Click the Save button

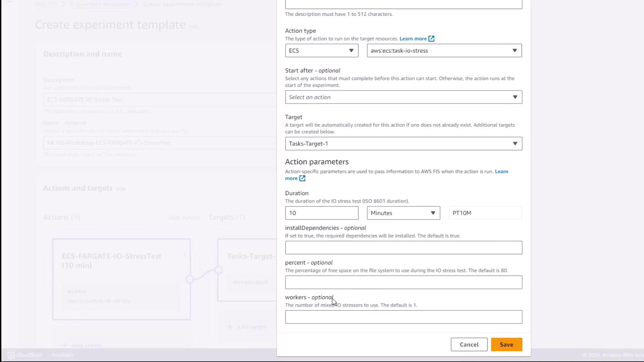point(506,345)
